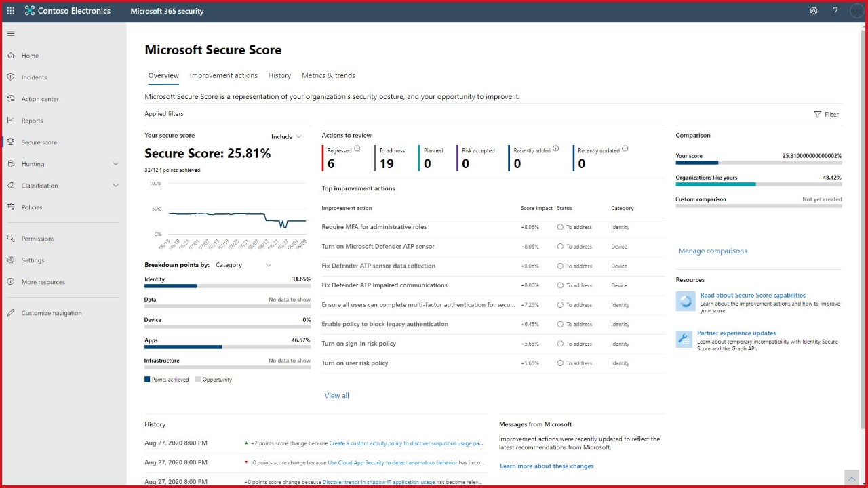
Task: Select the Secure score trophy icon
Action: click(9, 142)
